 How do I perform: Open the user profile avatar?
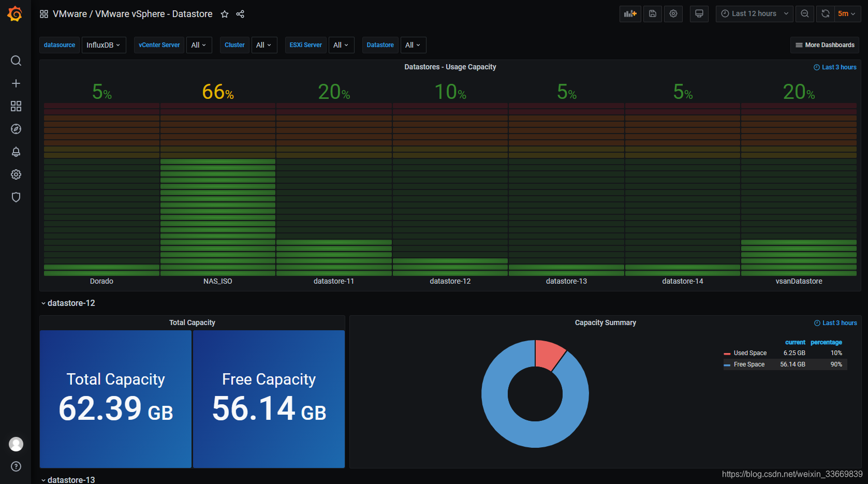(16, 444)
